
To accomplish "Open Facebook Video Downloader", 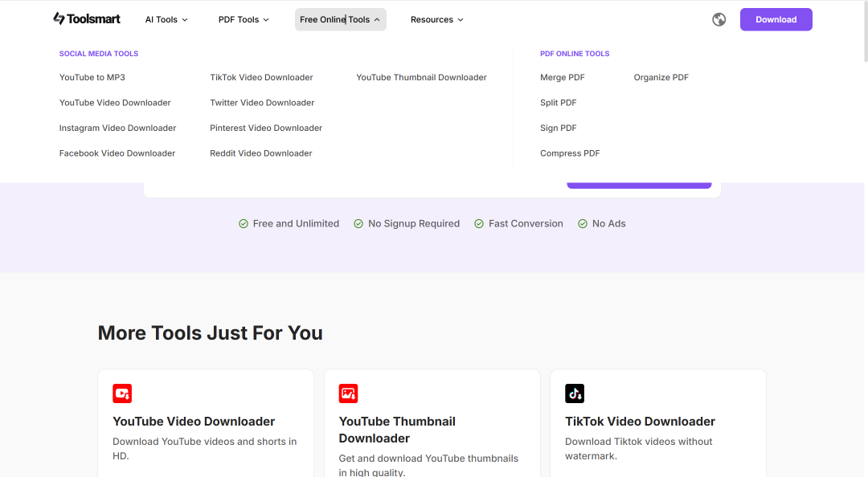I will tap(117, 153).
